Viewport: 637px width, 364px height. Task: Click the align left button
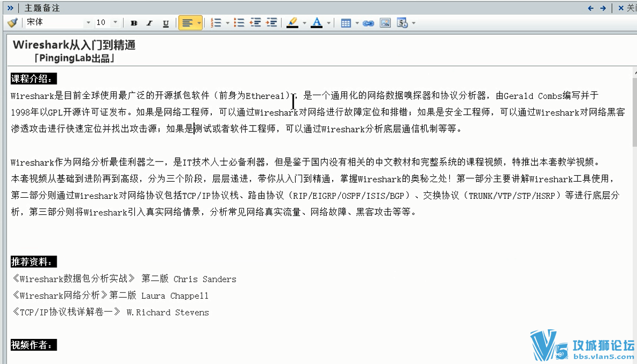(x=187, y=23)
